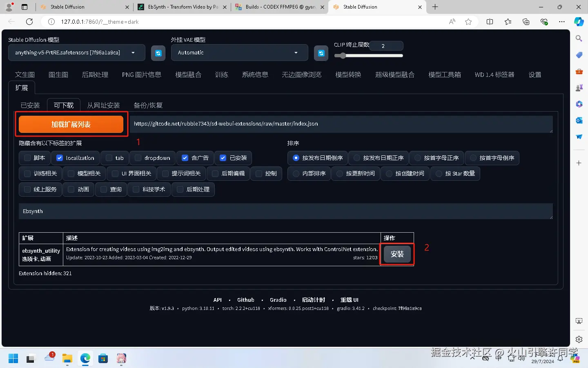
Task: Click the extension index URL field
Action: point(341,124)
